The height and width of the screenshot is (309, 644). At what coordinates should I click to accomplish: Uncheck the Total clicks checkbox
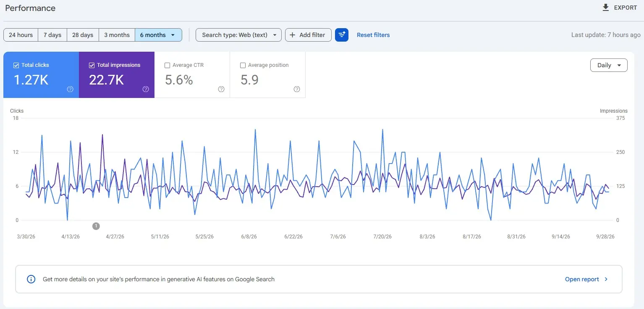16,65
